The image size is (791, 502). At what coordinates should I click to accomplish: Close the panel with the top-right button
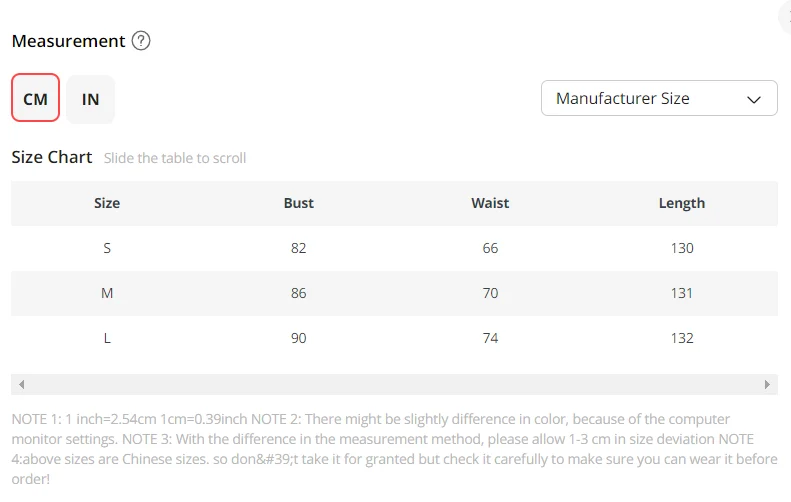786,18
